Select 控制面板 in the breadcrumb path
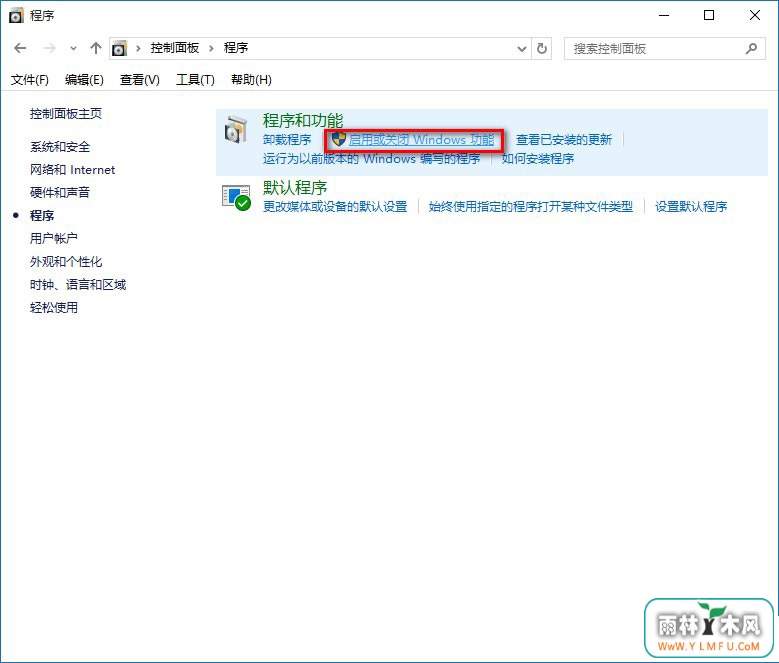The width and height of the screenshot is (779, 663). point(174,48)
